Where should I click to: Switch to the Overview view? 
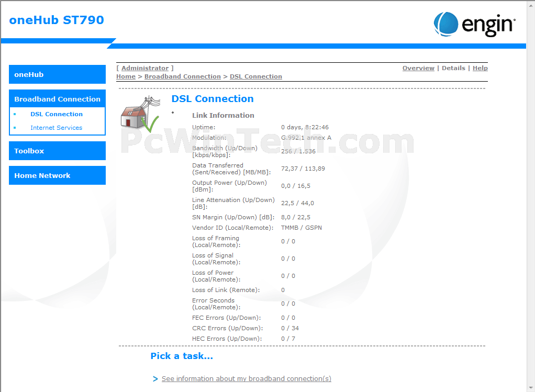point(418,68)
